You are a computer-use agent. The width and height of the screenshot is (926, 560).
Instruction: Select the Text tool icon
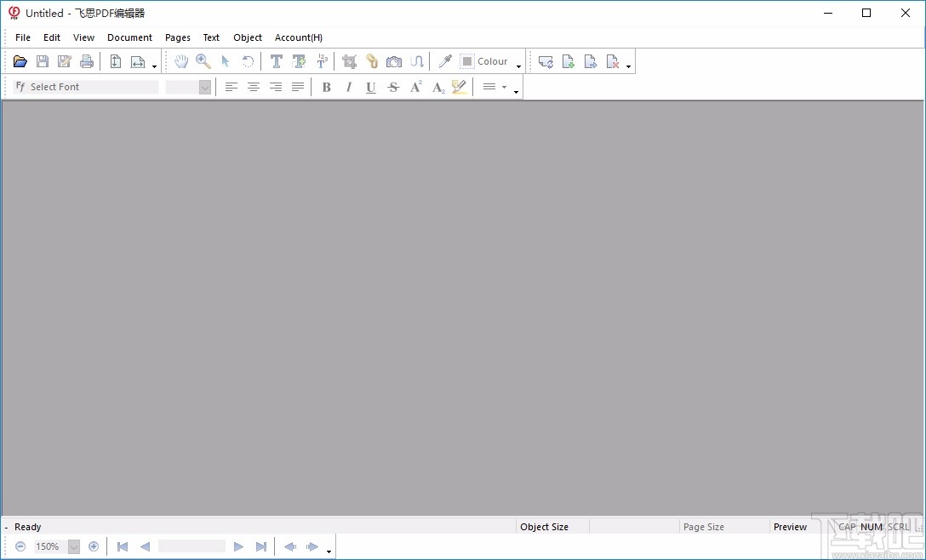(x=276, y=61)
